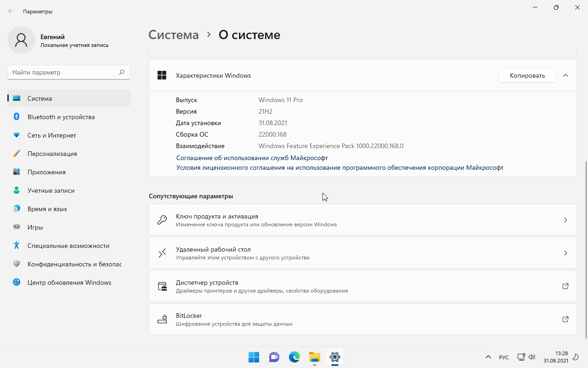This screenshot has height=368, width=588.
Task: Click the page vertical scrollbar thumb
Action: [x=586, y=249]
